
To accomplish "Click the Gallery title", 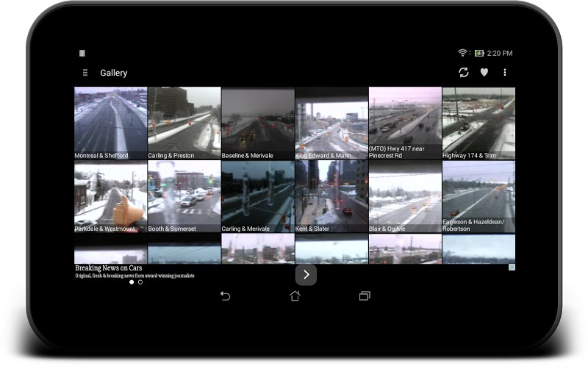I will tap(114, 73).
